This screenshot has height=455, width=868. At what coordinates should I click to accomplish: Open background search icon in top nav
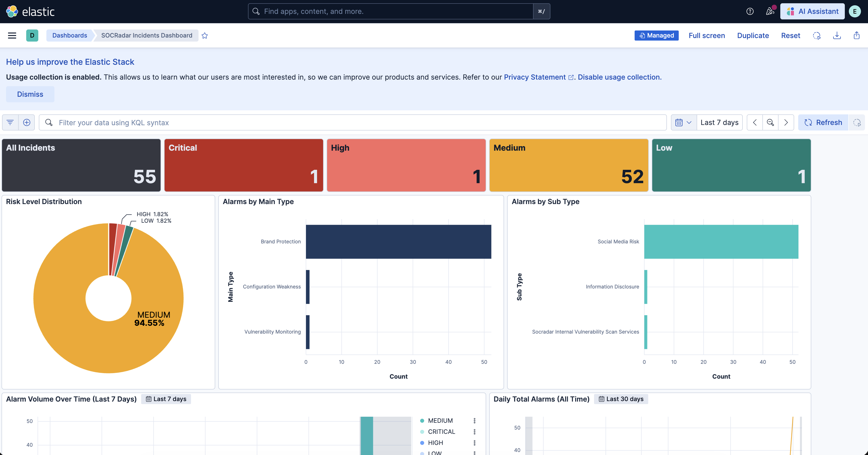click(817, 35)
